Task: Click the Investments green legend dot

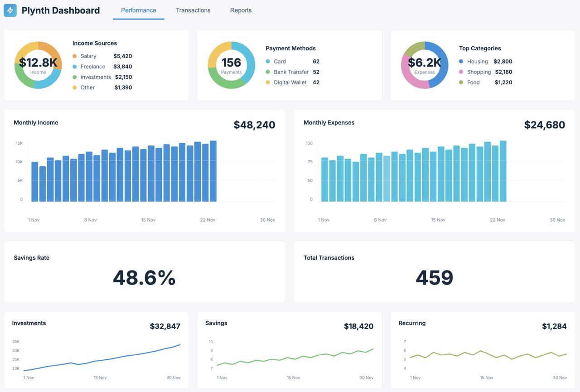Action: click(x=75, y=77)
